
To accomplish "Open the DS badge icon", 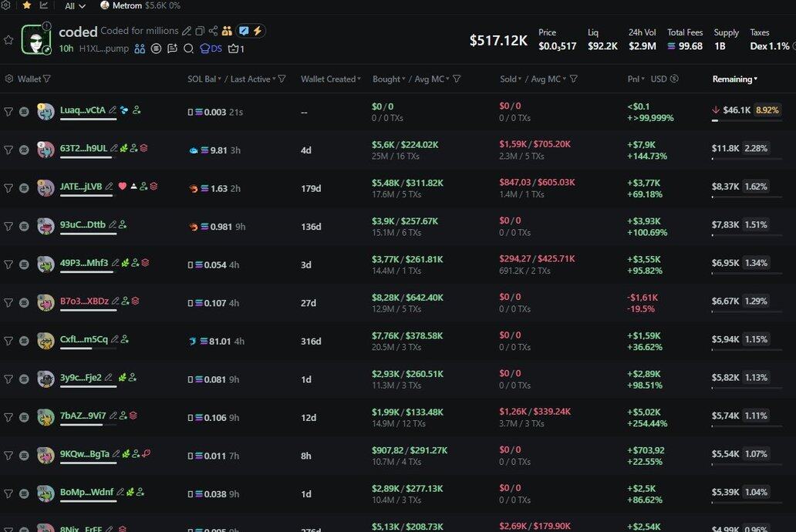I will tap(211, 49).
